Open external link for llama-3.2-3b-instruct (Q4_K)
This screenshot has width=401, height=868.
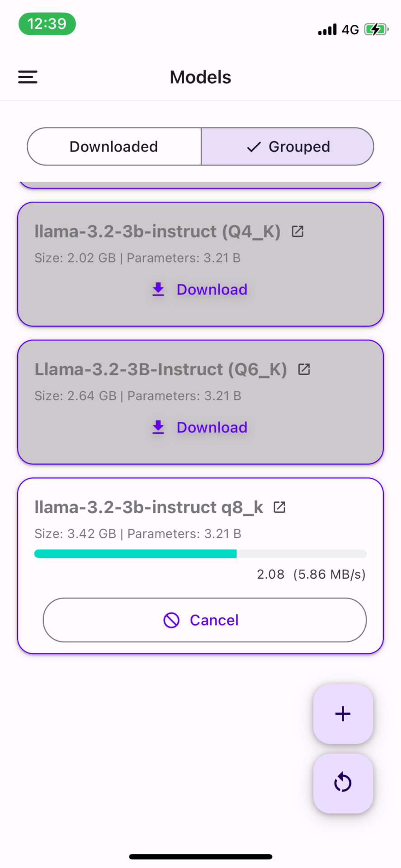coord(297,231)
